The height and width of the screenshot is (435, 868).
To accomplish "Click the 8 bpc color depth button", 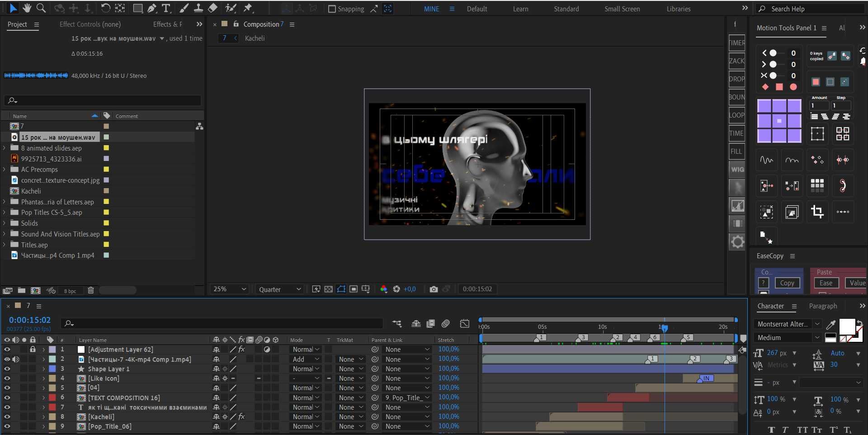I will click(70, 291).
